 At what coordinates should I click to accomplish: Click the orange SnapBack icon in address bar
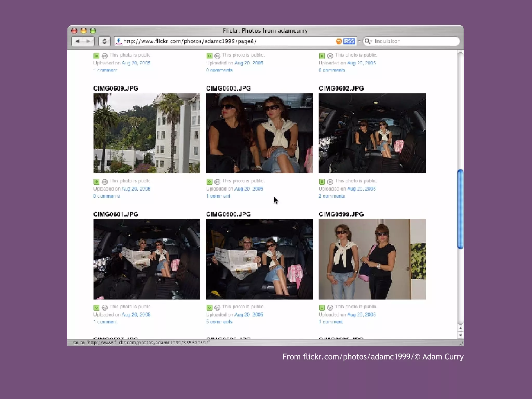(339, 41)
